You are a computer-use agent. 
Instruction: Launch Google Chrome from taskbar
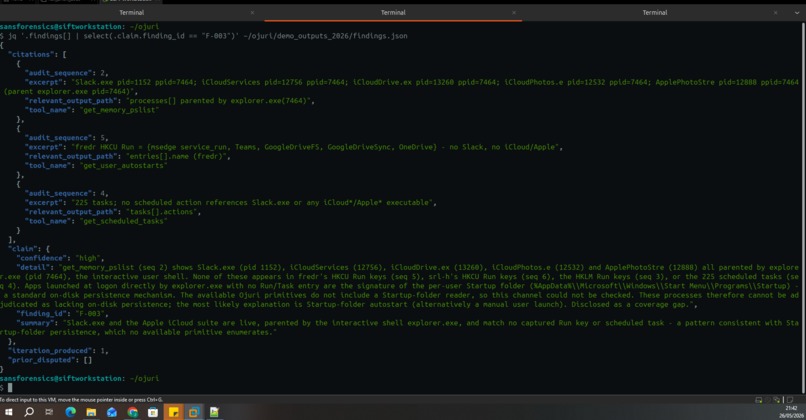[132, 412]
